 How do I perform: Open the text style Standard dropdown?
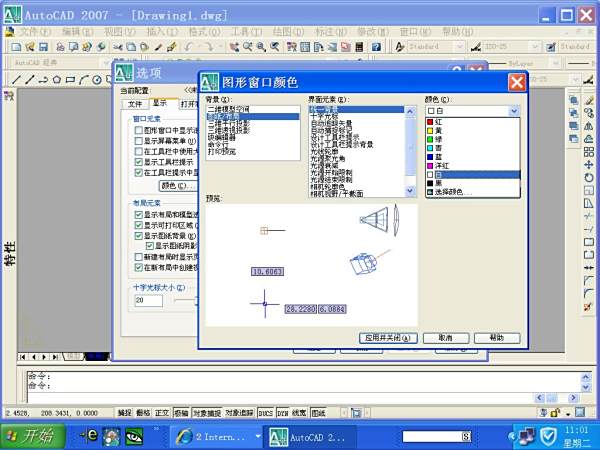tap(459, 47)
